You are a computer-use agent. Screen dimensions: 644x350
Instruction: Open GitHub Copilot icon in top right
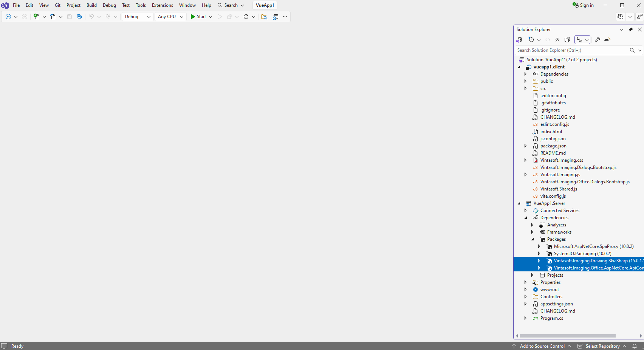pyautogui.click(x=620, y=17)
